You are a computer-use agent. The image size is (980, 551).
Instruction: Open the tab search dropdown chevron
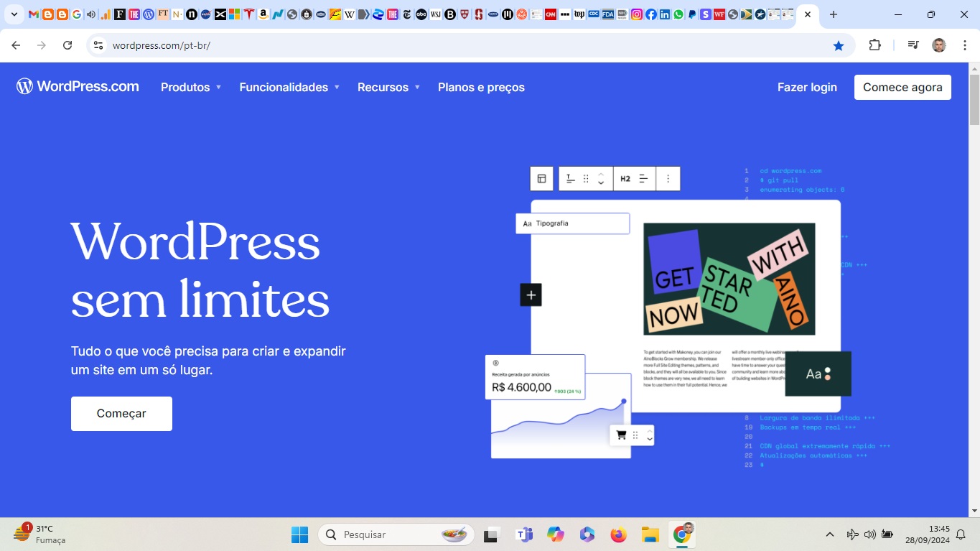click(14, 14)
